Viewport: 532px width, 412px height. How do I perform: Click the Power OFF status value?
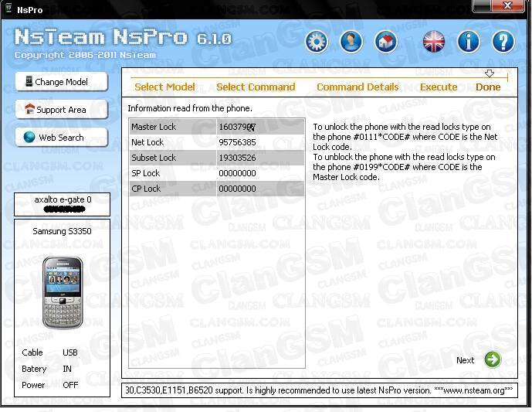(x=70, y=385)
